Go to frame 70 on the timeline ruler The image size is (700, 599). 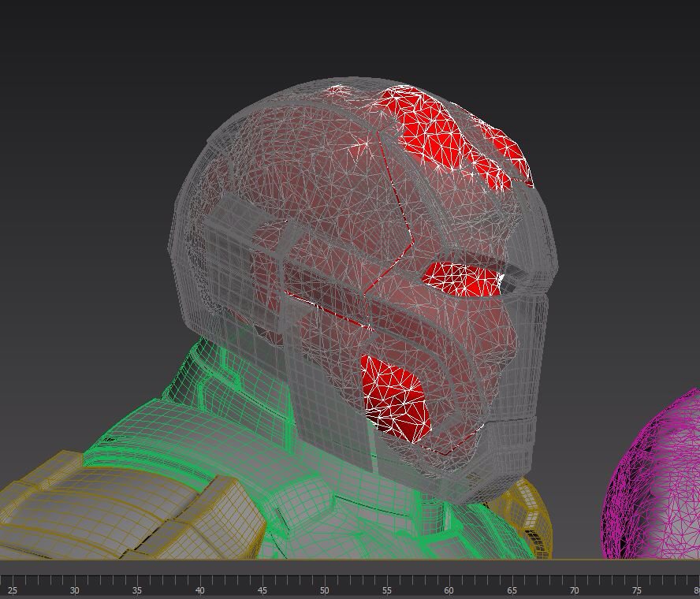(x=574, y=590)
